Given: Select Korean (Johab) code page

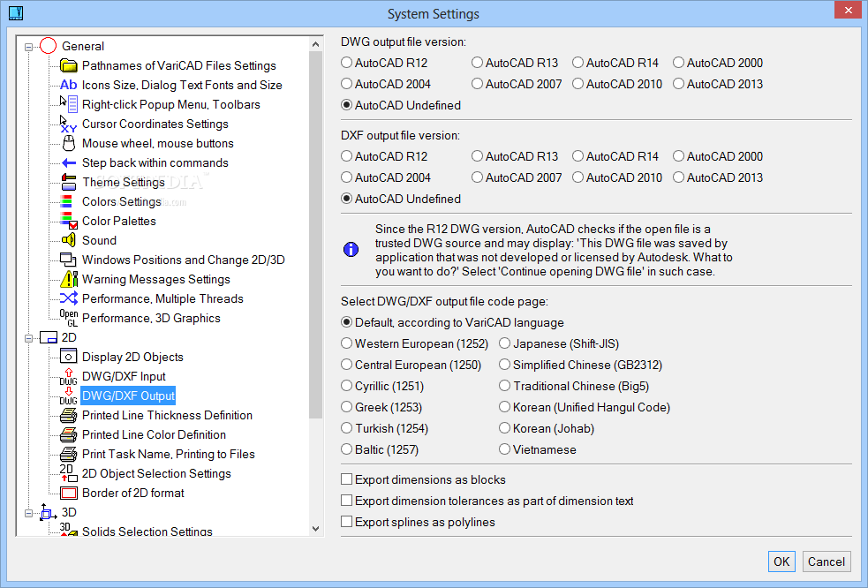Looking at the screenshot, I should point(547,428).
